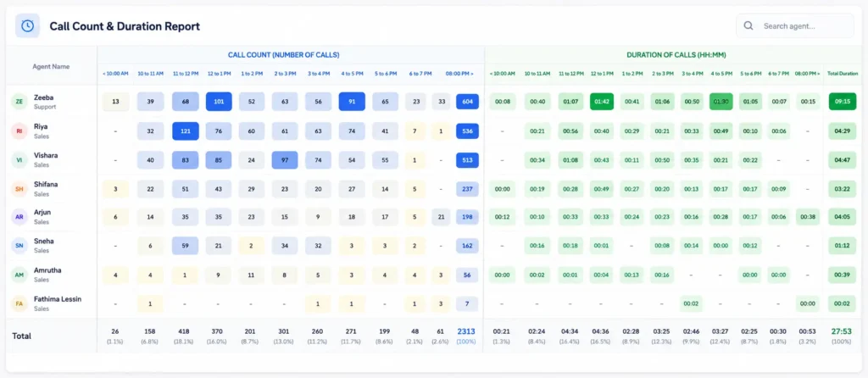Select Arjun's AR avatar badge
Screen dimensions: 868x378
point(19,217)
